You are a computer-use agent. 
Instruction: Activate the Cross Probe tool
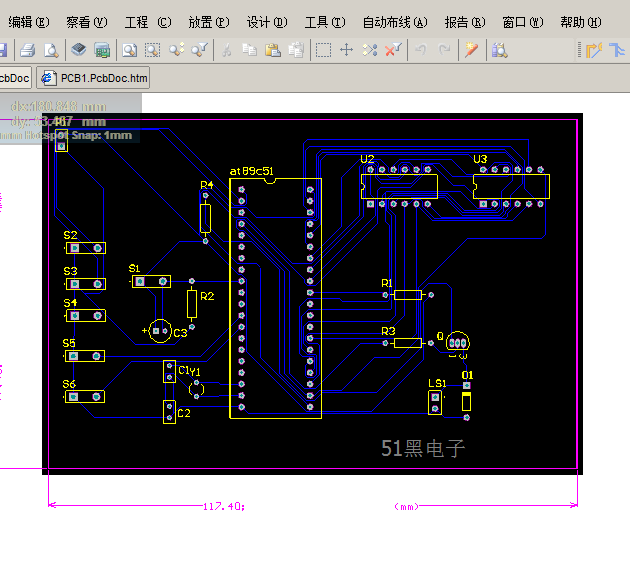tap(471, 50)
